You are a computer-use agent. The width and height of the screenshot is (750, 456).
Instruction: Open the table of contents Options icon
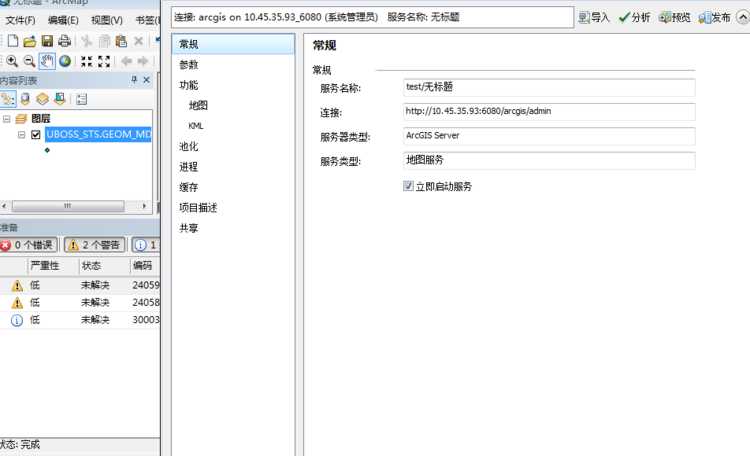82,100
